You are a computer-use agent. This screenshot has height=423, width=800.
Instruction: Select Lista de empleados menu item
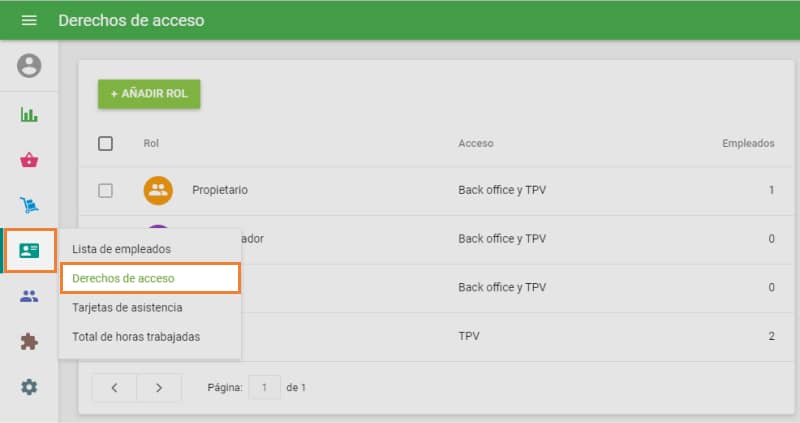click(x=121, y=249)
